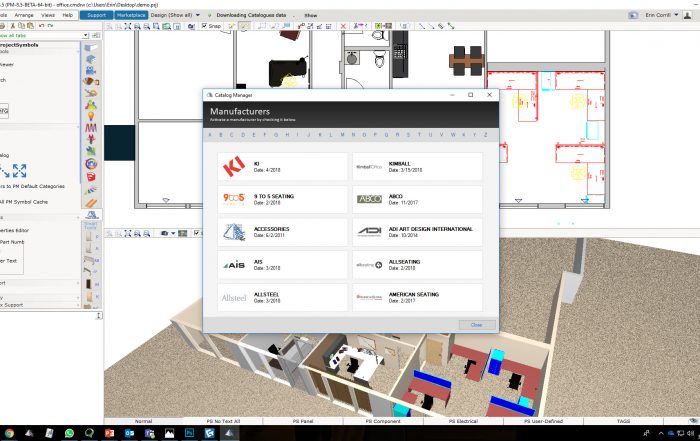The width and height of the screenshot is (700, 441).
Task: Select the paint palette icon in sidebar
Action: [x=91, y=82]
